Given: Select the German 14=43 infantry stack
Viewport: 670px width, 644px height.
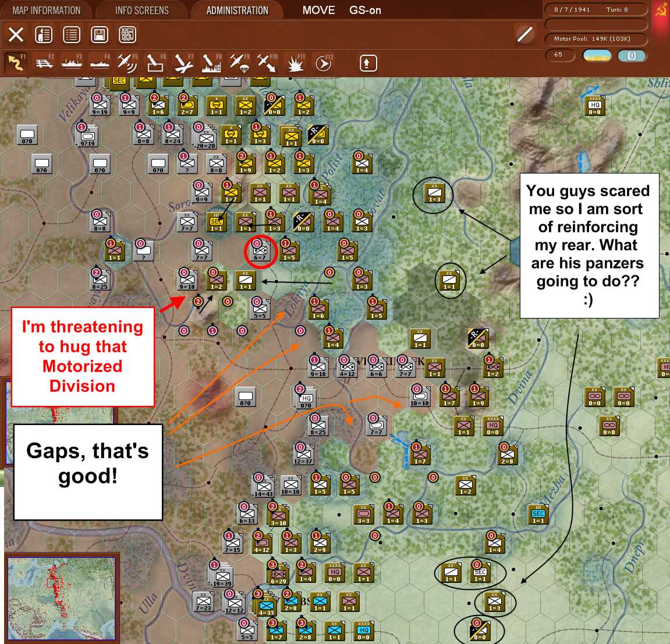Looking at the screenshot, I should 263,485.
